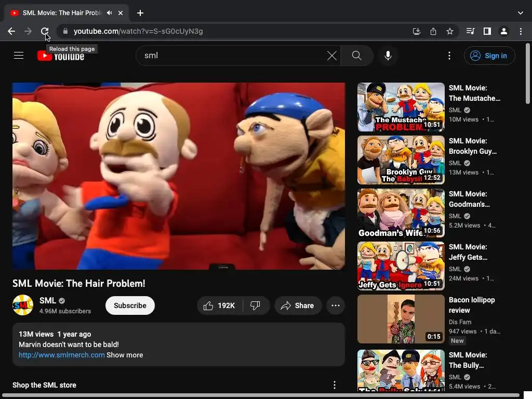Open more actions ellipsis under video

coord(335,305)
